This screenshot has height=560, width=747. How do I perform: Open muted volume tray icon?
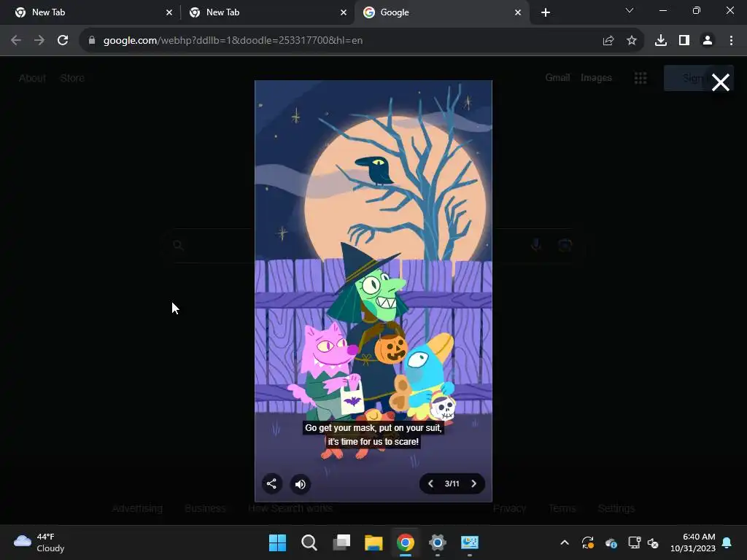pos(653,542)
